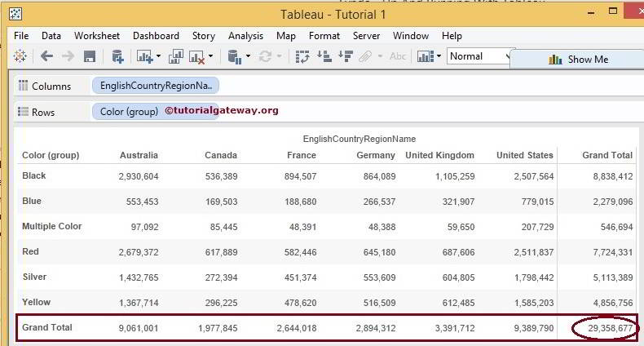This screenshot has width=644, height=346.
Task: Open view cards dropdown arrow
Action: pos(439,55)
